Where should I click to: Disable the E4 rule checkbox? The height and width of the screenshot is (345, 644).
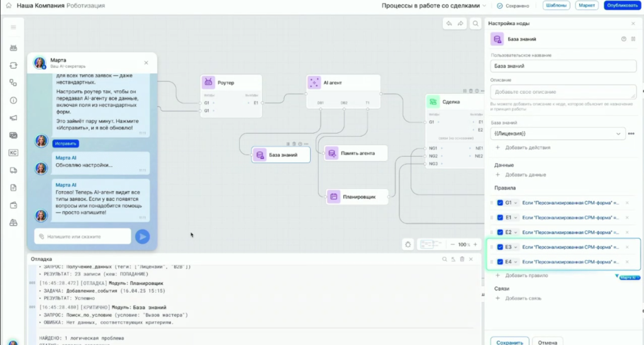500,262
